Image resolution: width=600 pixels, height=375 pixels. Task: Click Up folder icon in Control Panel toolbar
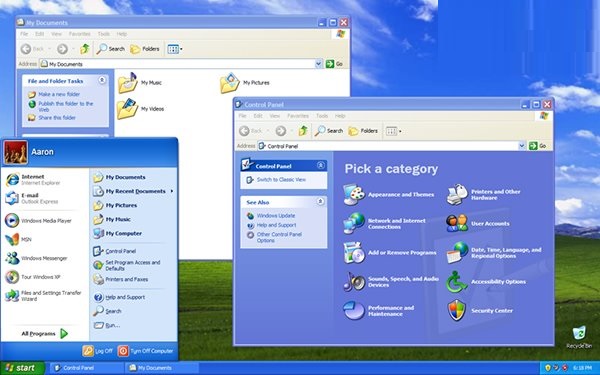(x=303, y=131)
